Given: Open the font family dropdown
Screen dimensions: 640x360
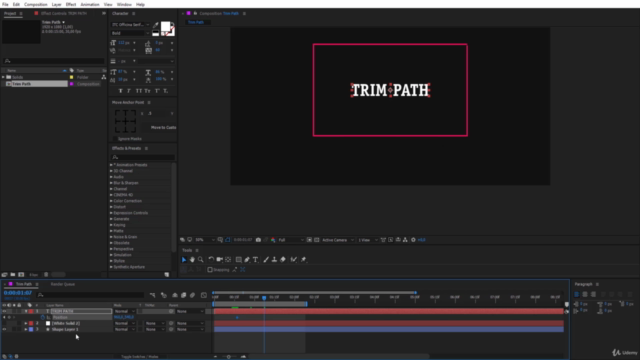Looking at the screenshot, I should coord(131,25).
